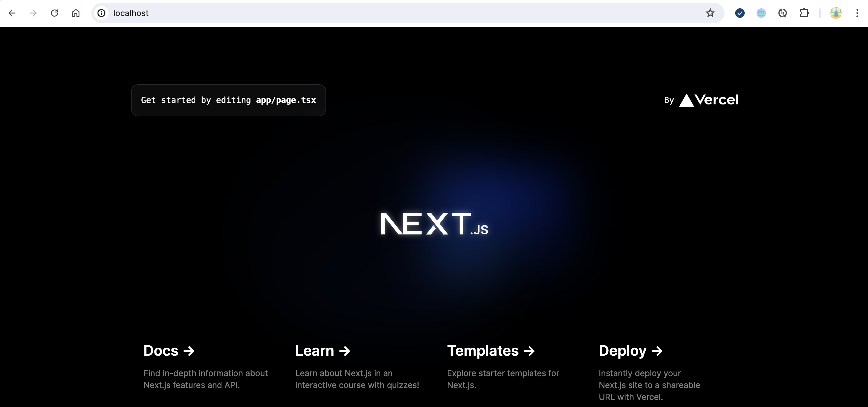
Task: View site information icon in address bar
Action: coord(101,13)
